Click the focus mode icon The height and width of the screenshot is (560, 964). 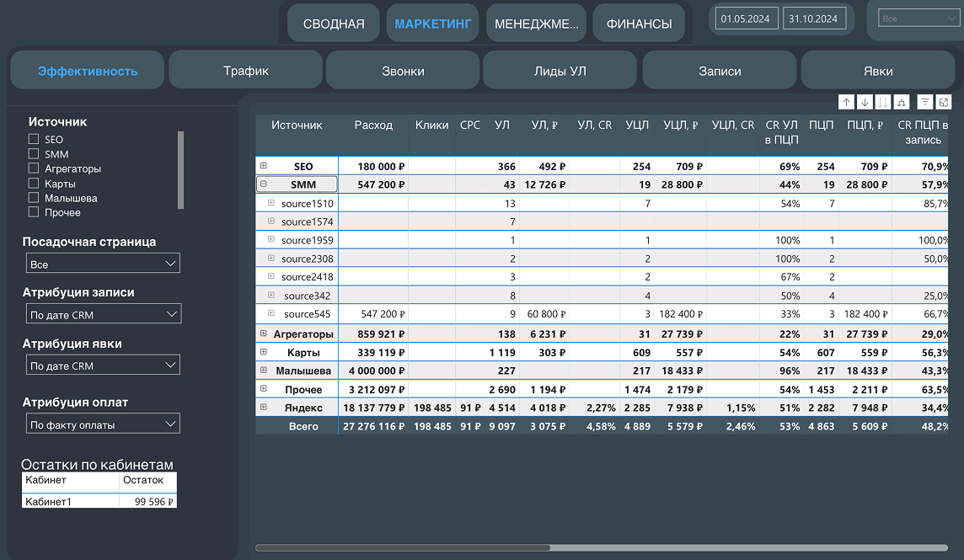pyautogui.click(x=943, y=102)
